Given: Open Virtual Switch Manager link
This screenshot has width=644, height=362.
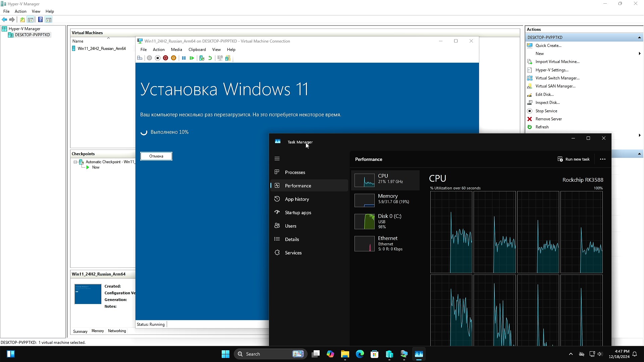Looking at the screenshot, I should 557,78.
